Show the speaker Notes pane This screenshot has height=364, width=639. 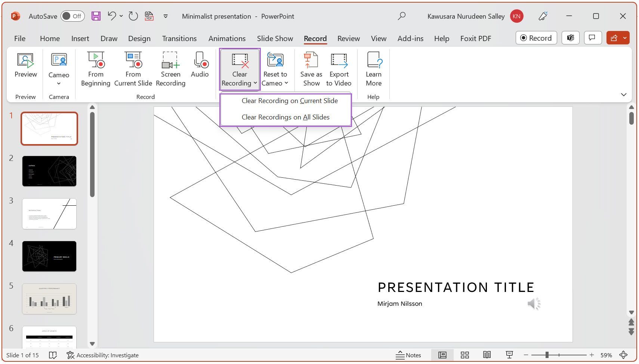point(409,355)
